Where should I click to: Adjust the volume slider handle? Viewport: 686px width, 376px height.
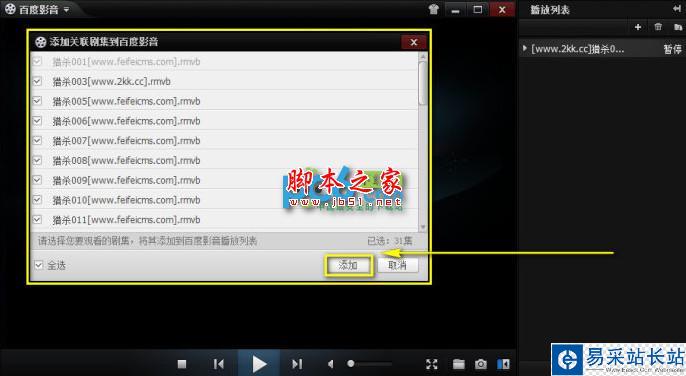click(x=350, y=363)
